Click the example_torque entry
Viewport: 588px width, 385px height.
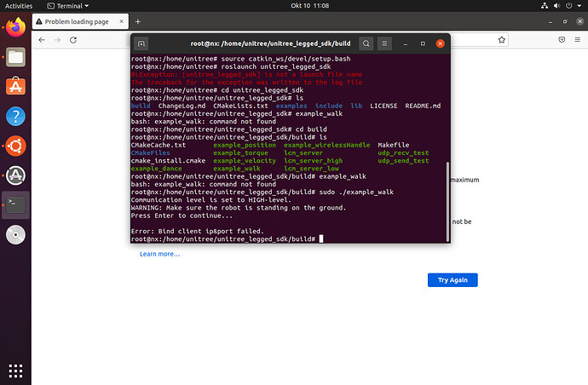pos(241,153)
